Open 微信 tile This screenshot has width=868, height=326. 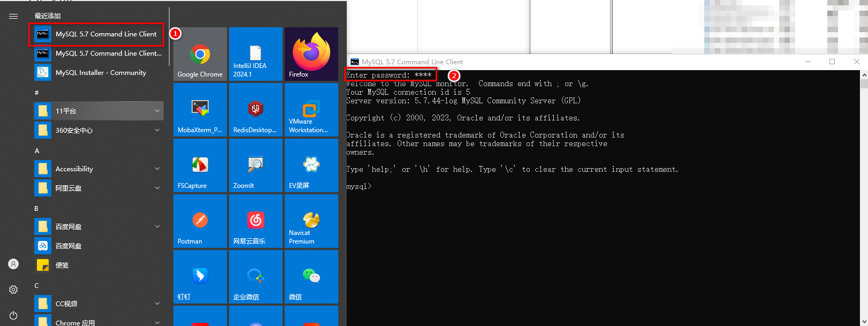311,277
